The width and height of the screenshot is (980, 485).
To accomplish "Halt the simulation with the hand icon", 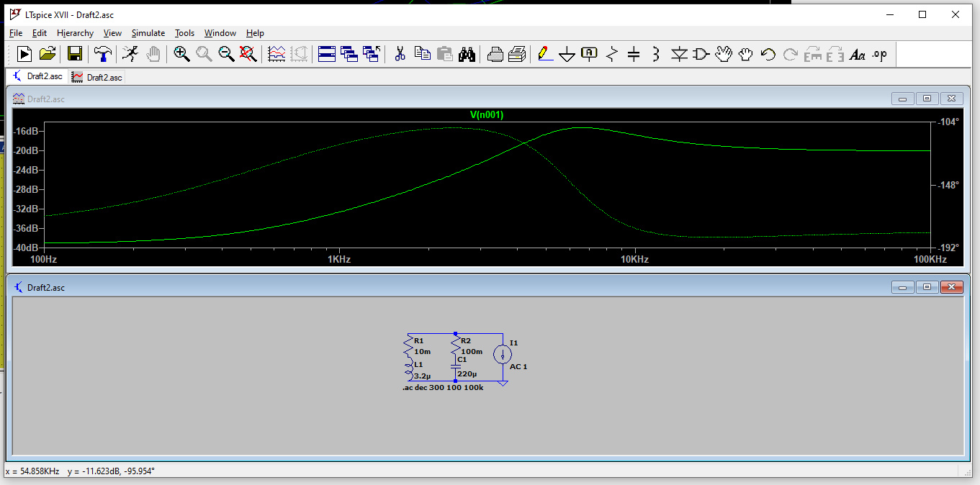I will [153, 54].
